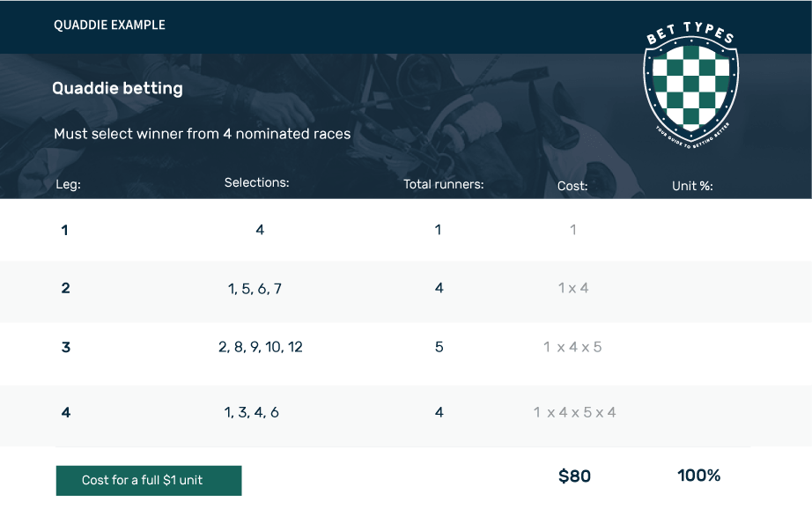The height and width of the screenshot is (509, 812).
Task: Click the 1 x 4 cost value
Action: click(x=573, y=289)
